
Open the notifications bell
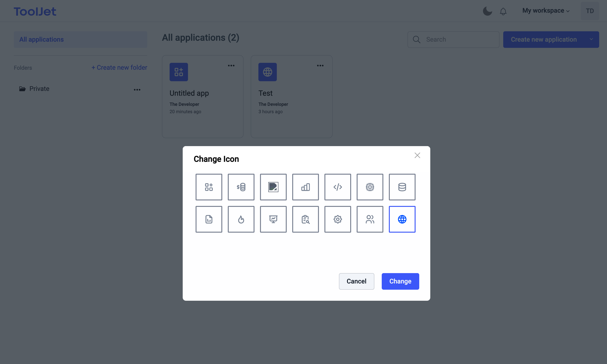(x=503, y=11)
